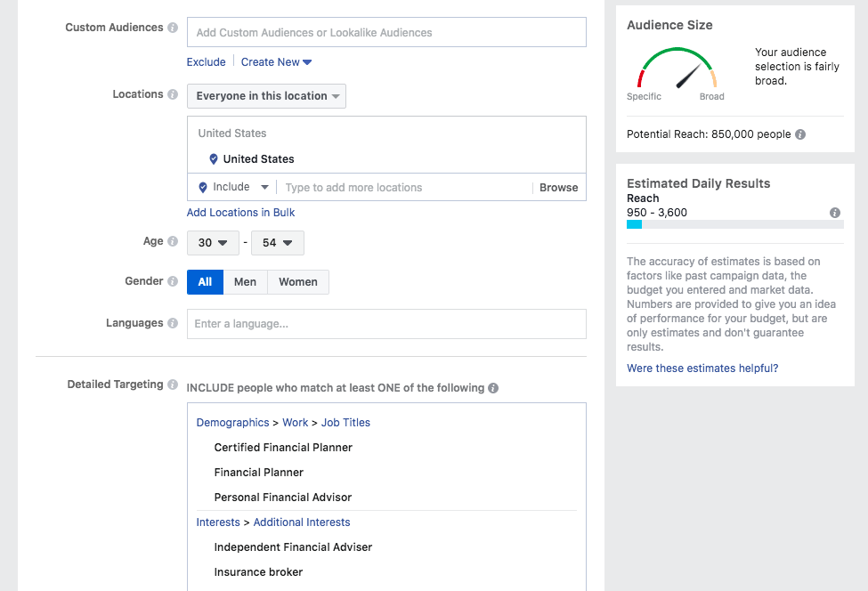Open Create New audience menu
868x591 pixels.
tap(276, 62)
